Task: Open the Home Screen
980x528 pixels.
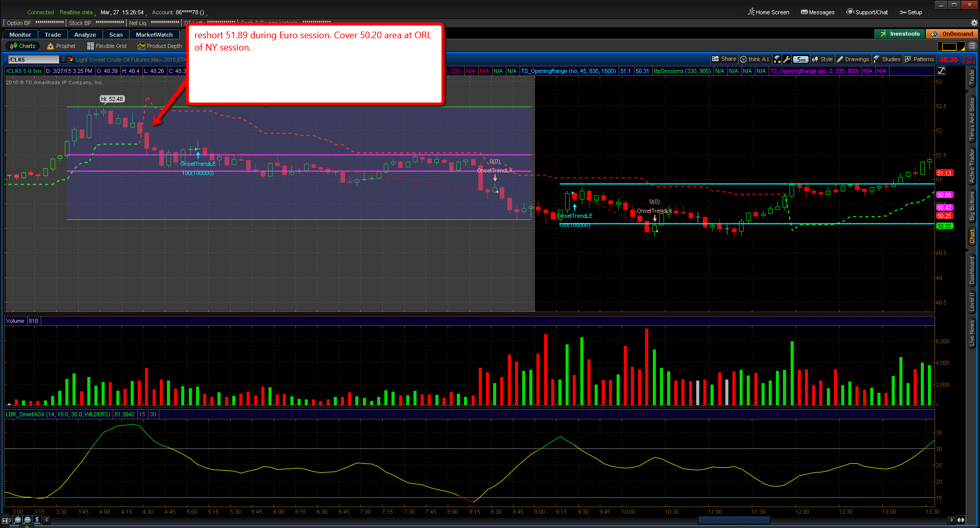Action: pos(769,12)
